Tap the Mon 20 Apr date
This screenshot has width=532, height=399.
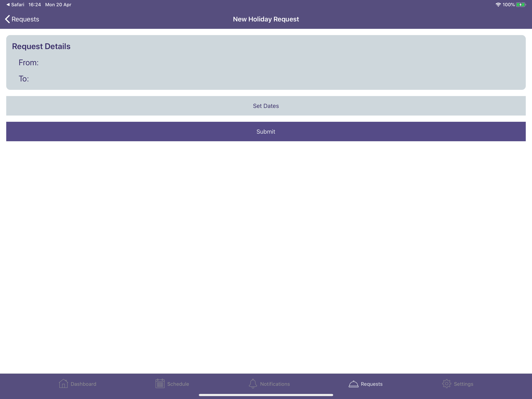58,4
